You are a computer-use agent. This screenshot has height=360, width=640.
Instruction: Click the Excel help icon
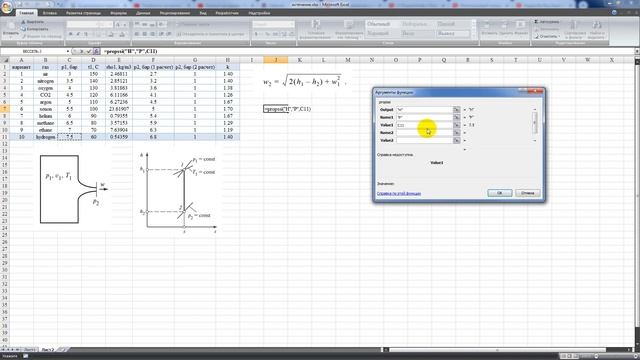tap(614, 13)
